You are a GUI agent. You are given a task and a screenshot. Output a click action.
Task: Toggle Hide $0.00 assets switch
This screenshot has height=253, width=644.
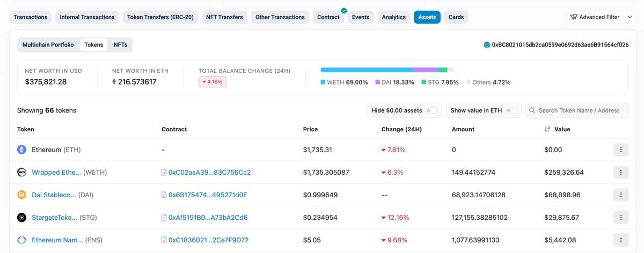pyautogui.click(x=431, y=110)
